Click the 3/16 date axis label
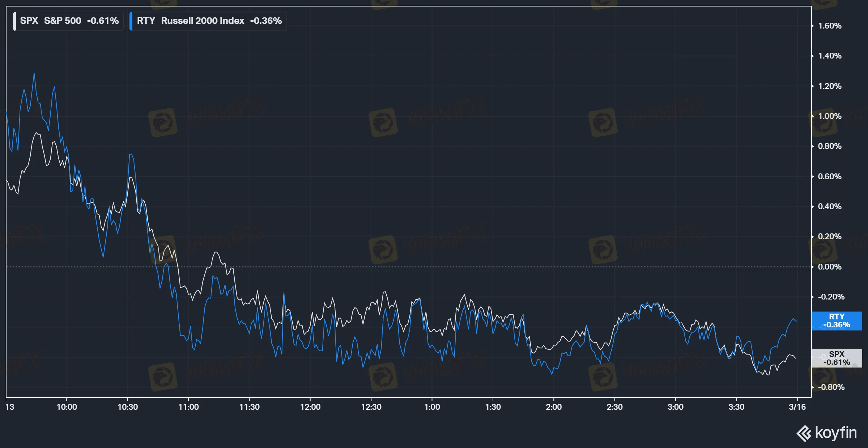The image size is (868, 448). 797,407
